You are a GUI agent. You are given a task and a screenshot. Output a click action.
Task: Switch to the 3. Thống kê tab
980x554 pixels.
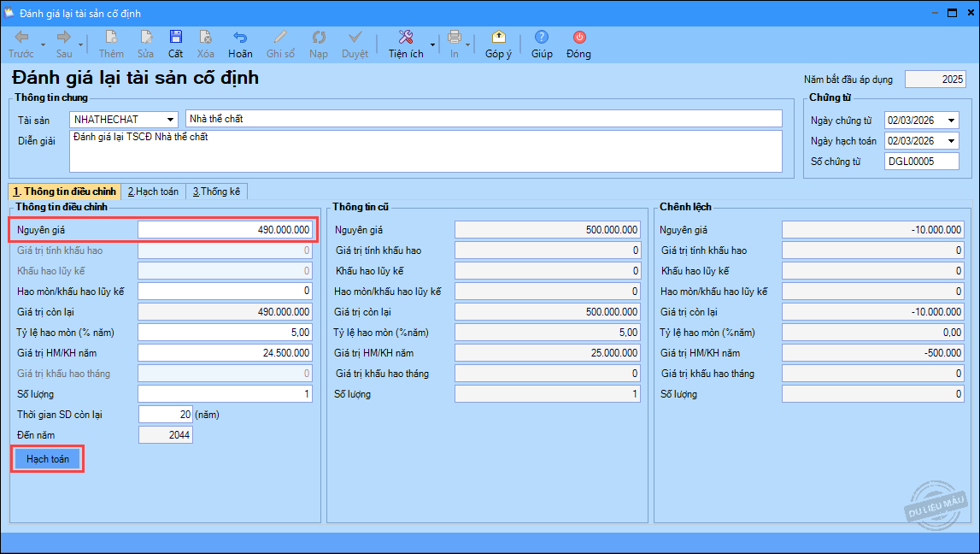tap(218, 192)
